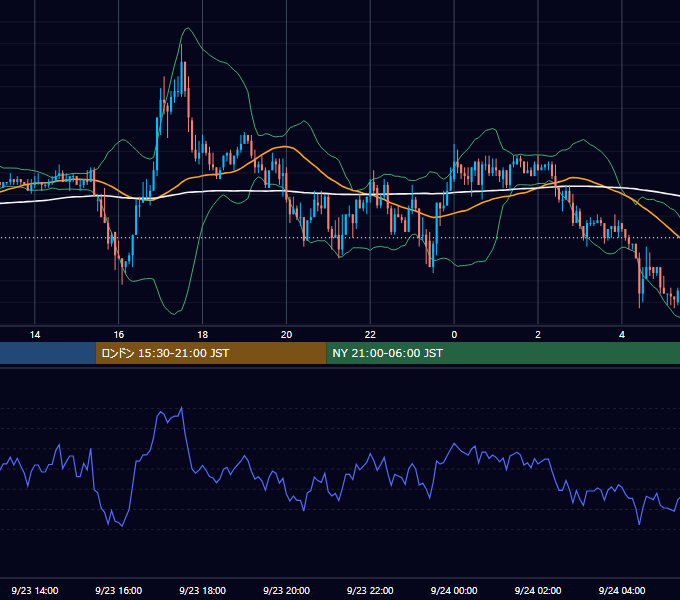Click the 9/24 02:00 timestamp label
This screenshot has width=680, height=600.
pos(538,590)
